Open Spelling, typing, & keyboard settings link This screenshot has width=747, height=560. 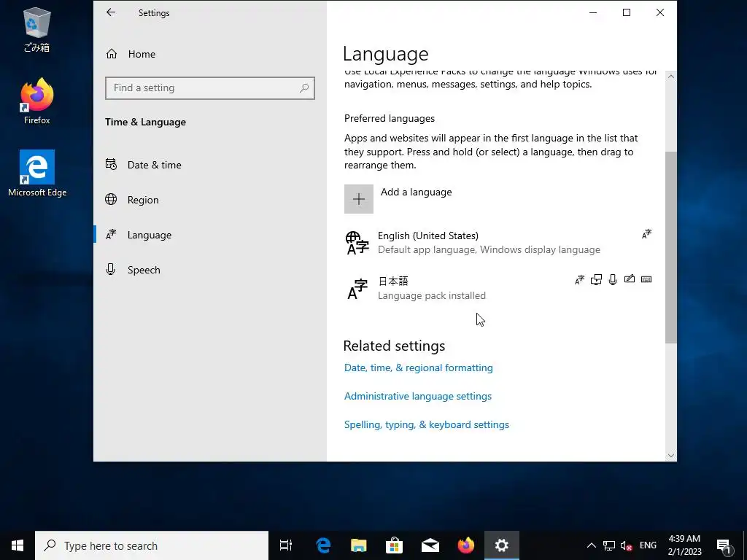click(x=426, y=425)
